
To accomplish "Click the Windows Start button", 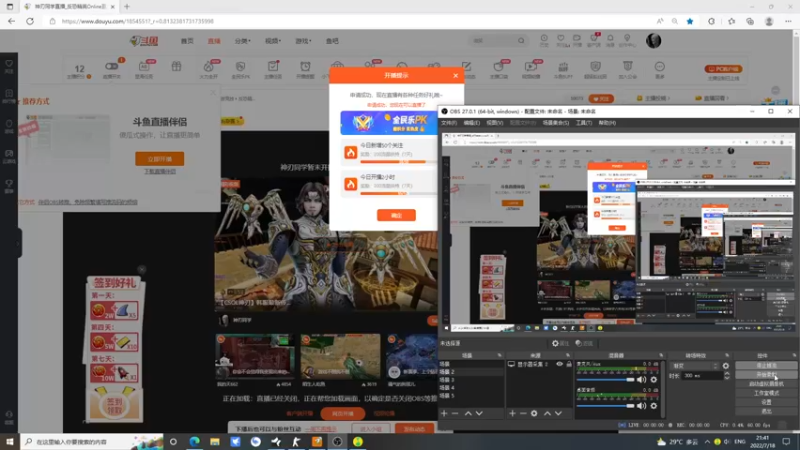I will point(10,442).
